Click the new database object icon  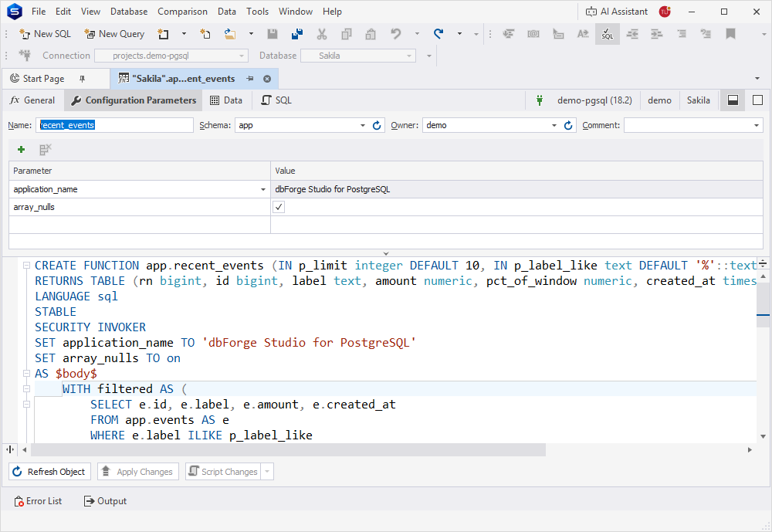pyautogui.click(x=163, y=34)
